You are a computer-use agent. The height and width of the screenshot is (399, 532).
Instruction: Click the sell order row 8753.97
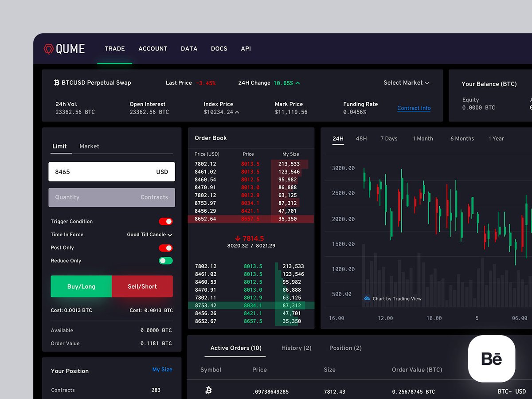(x=251, y=203)
